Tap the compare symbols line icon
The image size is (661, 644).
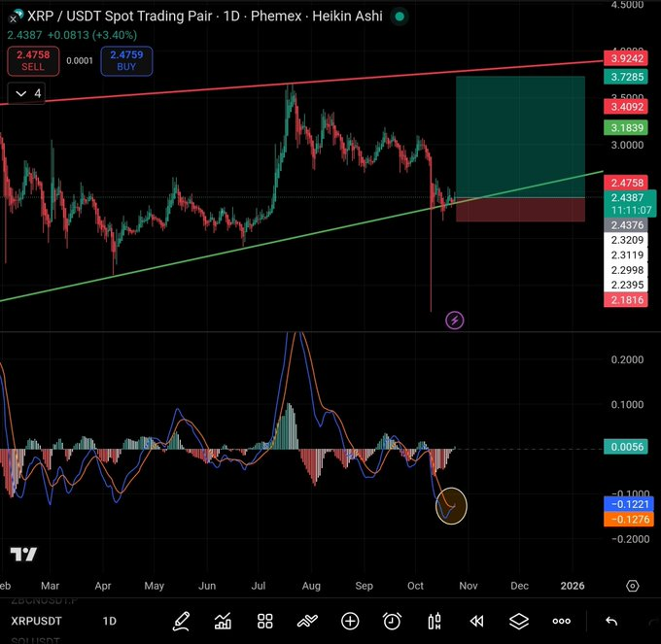tap(307, 621)
